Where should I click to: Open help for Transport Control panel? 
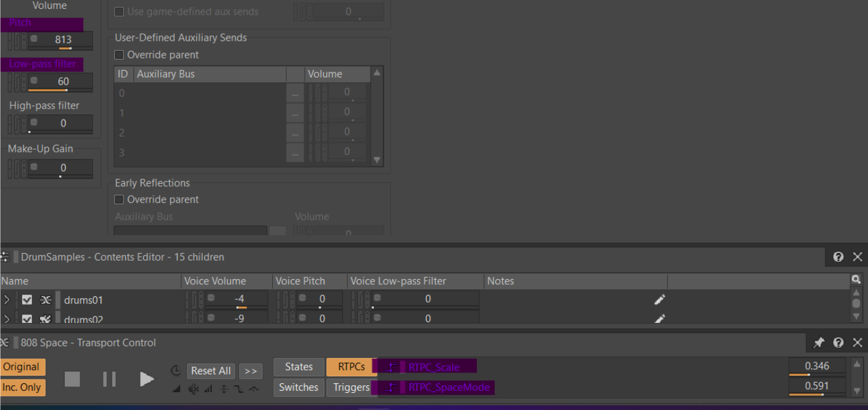pyautogui.click(x=838, y=343)
